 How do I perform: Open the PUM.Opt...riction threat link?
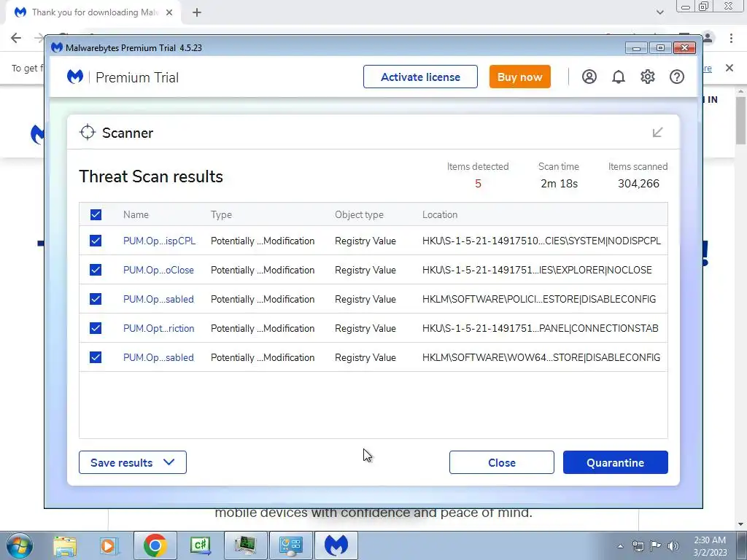(x=158, y=328)
